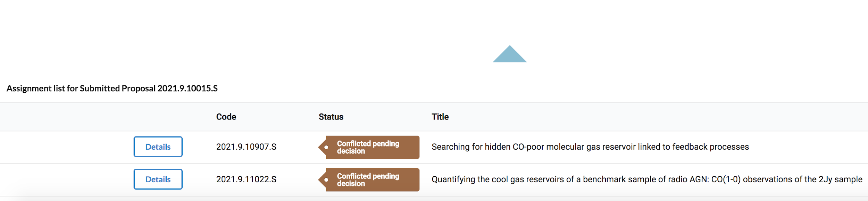The width and height of the screenshot is (868, 201).
Task: Click the Title column header
Action: click(x=440, y=117)
